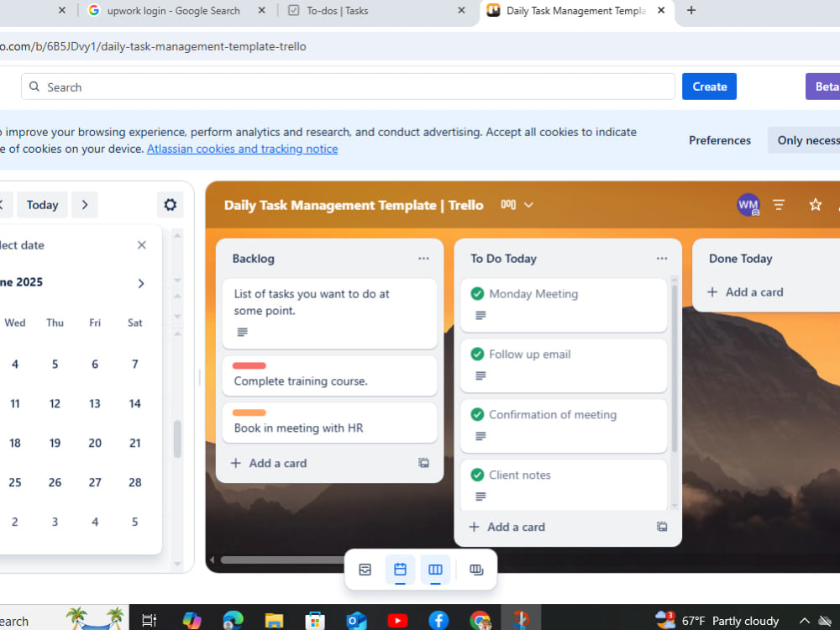
Task: Click board horizontal scrollbar
Action: [282, 559]
